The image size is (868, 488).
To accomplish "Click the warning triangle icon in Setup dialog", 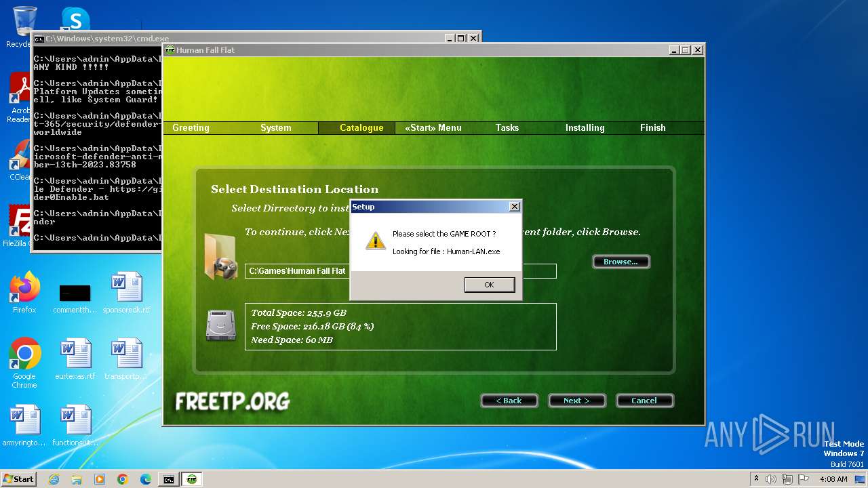I will coord(375,241).
